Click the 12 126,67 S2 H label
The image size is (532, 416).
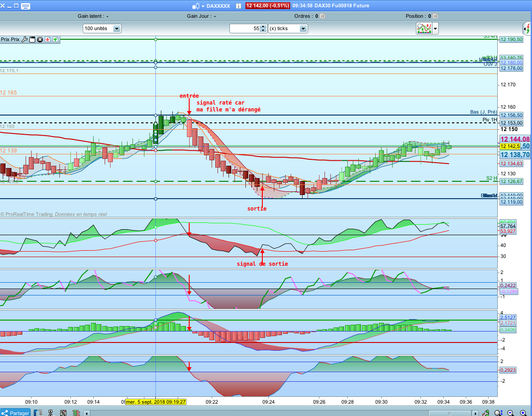(x=511, y=181)
